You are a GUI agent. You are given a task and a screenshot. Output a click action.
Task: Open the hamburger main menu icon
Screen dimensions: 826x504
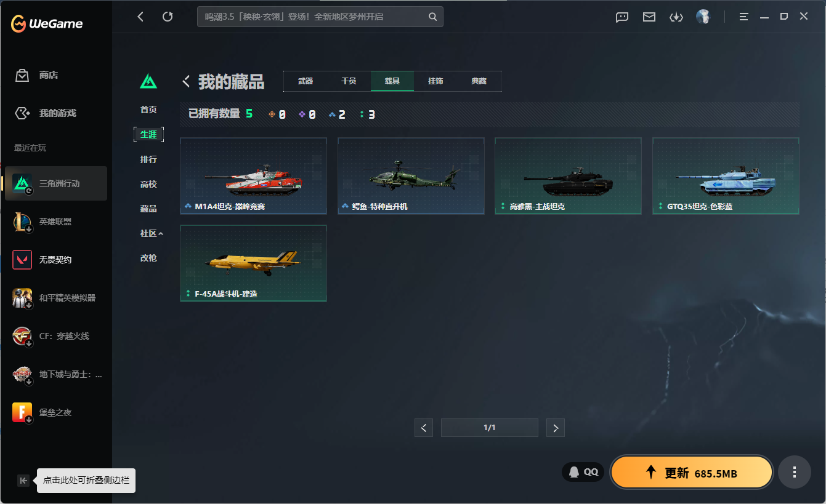[x=744, y=17]
